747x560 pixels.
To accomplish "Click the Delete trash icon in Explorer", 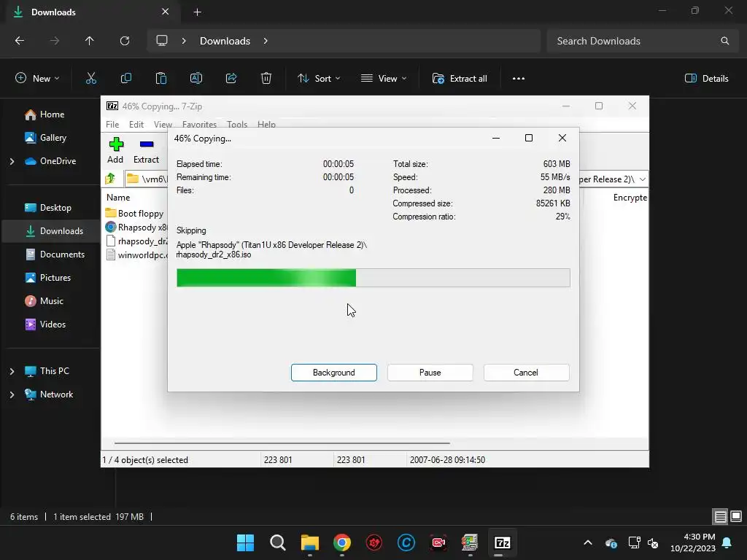I will [266, 79].
